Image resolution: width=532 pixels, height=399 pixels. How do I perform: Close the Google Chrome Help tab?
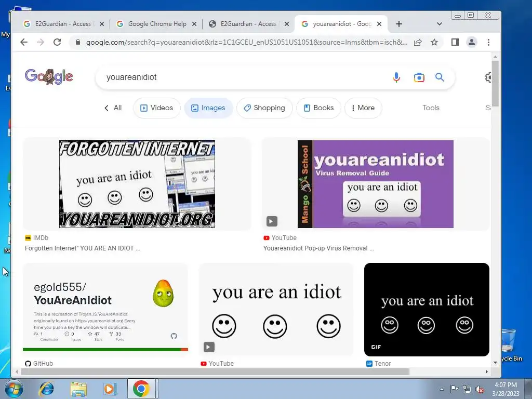pyautogui.click(x=194, y=24)
